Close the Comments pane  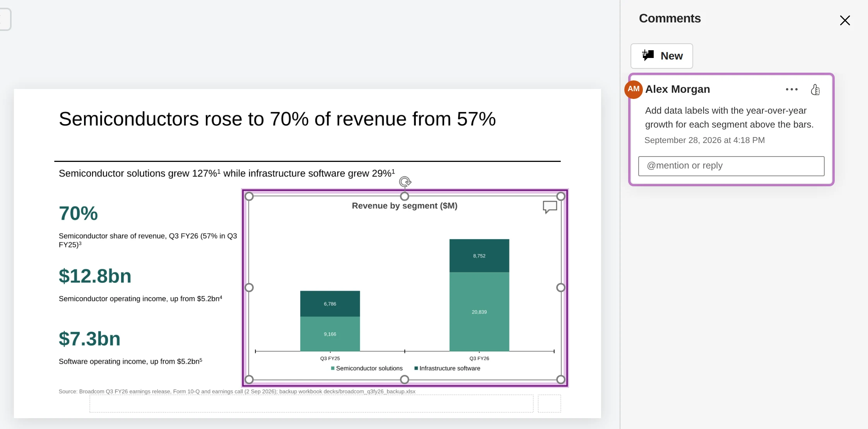(845, 20)
